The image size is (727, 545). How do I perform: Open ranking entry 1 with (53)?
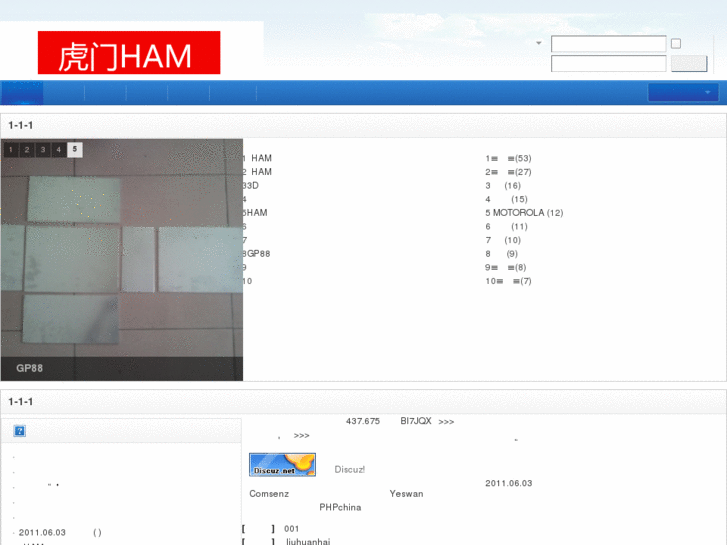(x=508, y=158)
